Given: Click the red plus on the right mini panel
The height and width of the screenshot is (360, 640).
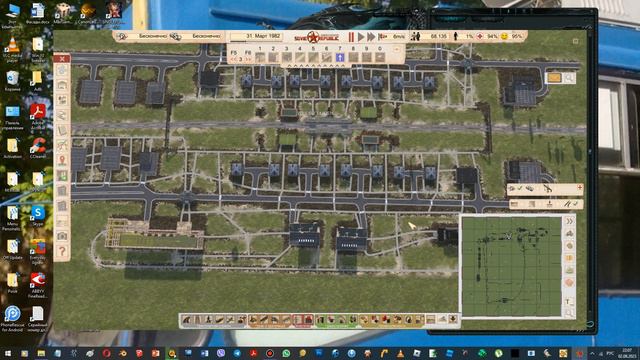Looking at the screenshot, I should point(580,188).
